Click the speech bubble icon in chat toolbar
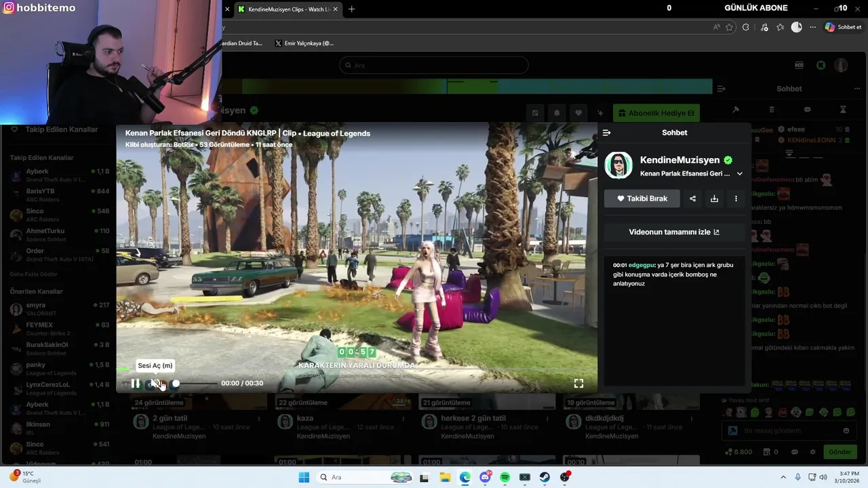Image resolution: width=868 pixels, height=488 pixels. click(x=807, y=110)
